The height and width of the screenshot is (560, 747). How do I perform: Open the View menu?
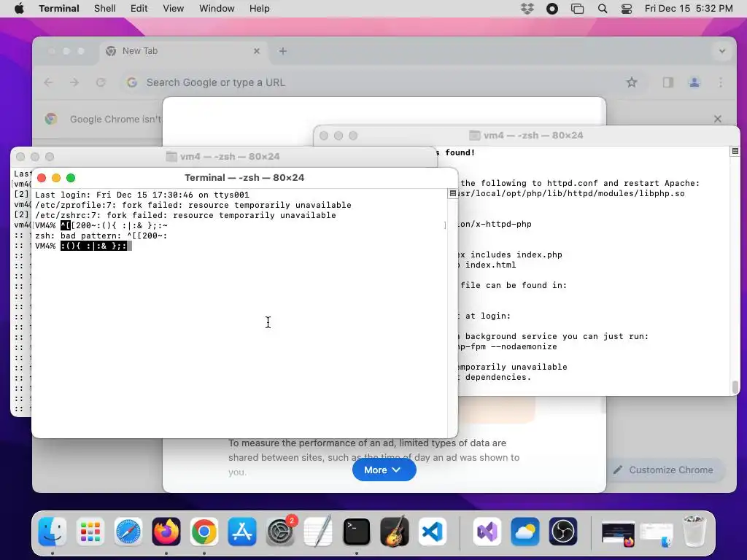173,9
